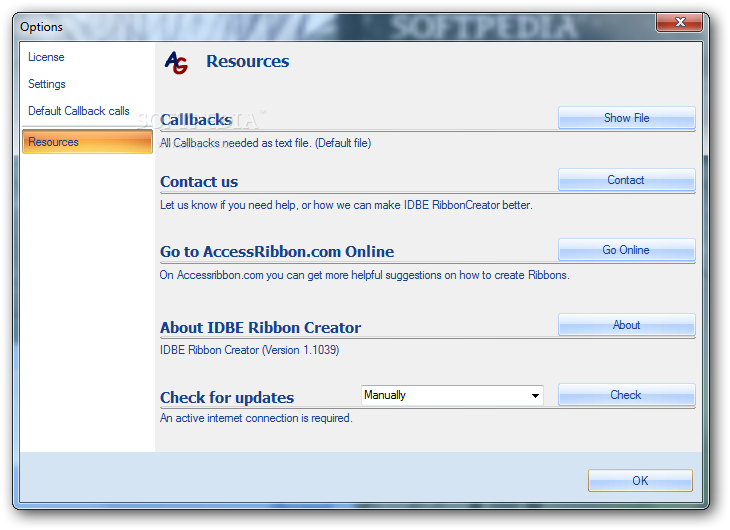The image size is (730, 530).
Task: Open the License options page
Action: [x=46, y=57]
